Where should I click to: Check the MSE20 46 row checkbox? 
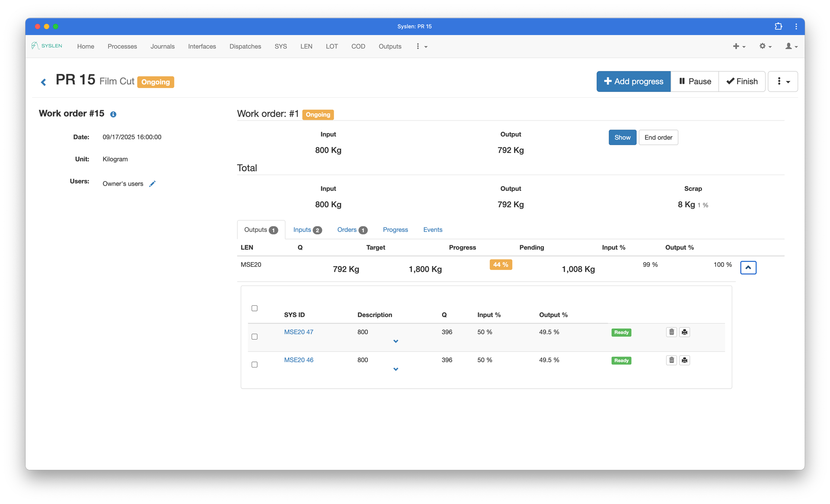click(255, 365)
